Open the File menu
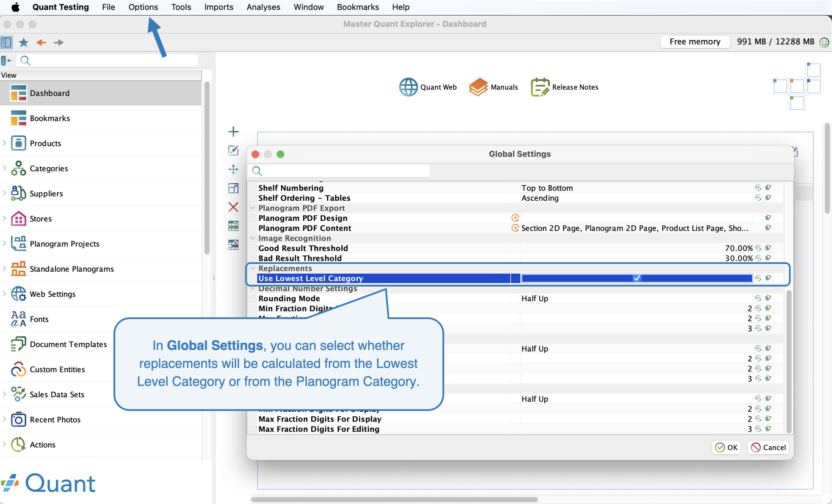Screen dimensions: 832x504 pos(109,7)
